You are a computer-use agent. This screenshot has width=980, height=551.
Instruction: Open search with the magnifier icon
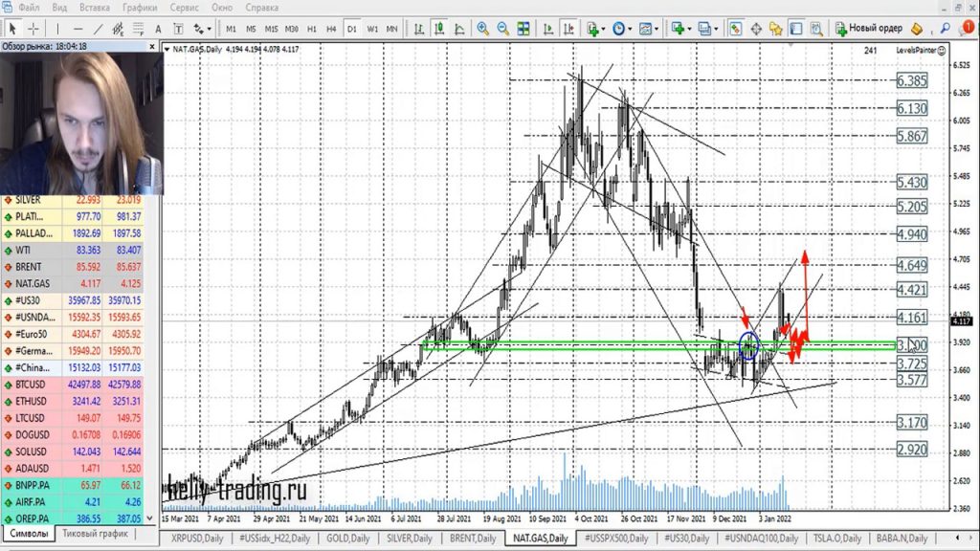pos(946,29)
